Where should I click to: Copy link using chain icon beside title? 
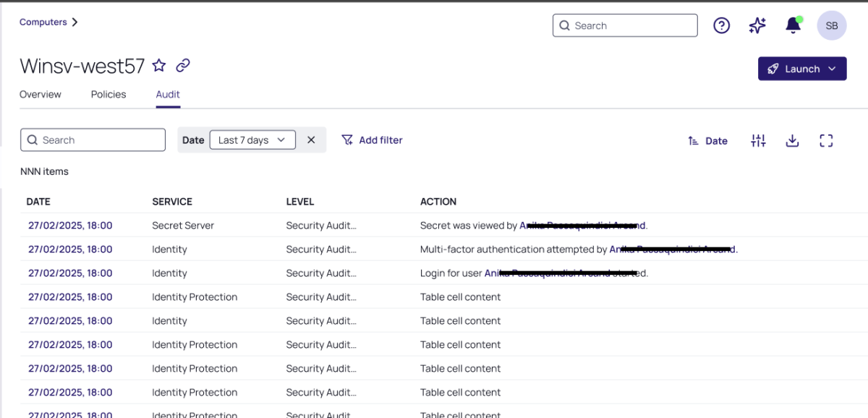183,66
